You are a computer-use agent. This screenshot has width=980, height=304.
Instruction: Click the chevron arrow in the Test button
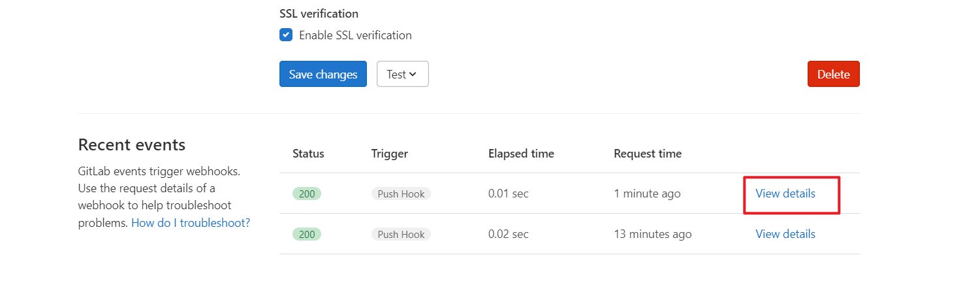(x=413, y=75)
